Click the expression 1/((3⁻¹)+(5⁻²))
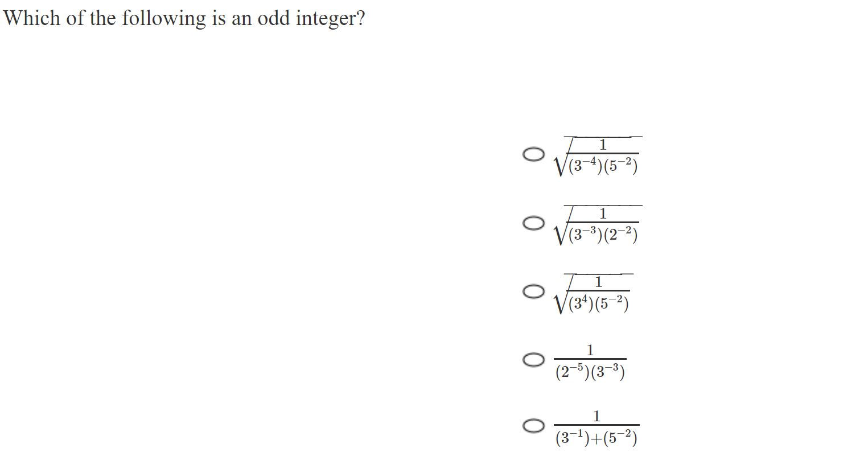The height and width of the screenshot is (460, 868). [x=597, y=427]
